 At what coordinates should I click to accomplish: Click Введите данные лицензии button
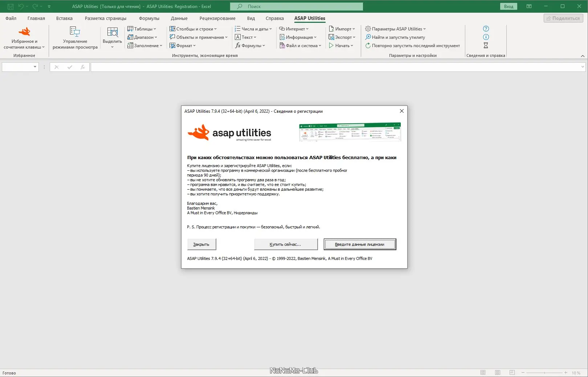(x=360, y=244)
